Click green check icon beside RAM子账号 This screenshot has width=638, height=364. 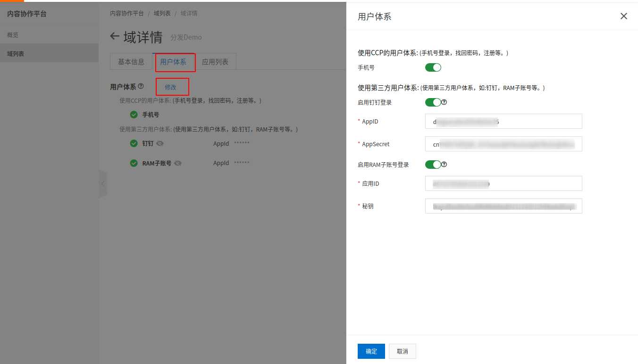point(134,163)
